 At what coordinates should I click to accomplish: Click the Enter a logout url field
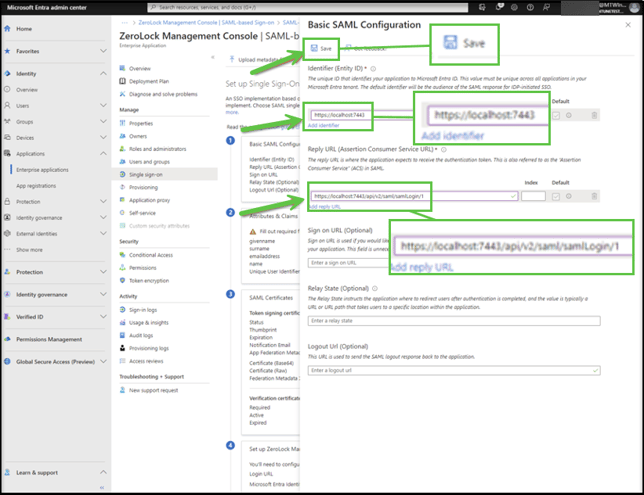(454, 371)
